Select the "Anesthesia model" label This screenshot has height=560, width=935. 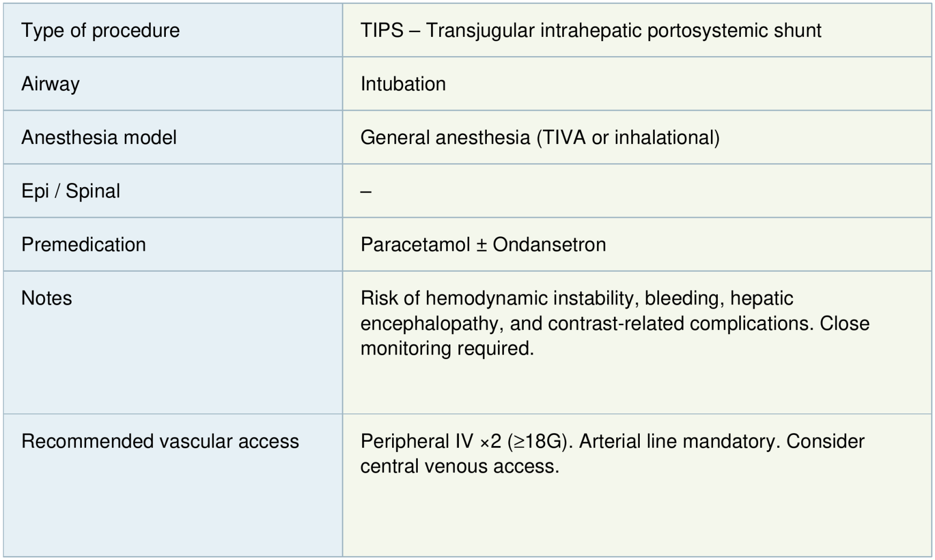[99, 137]
